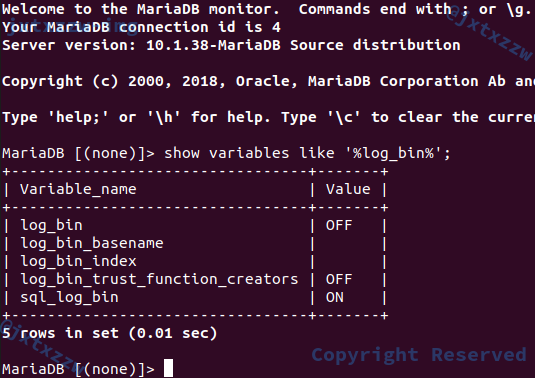Click the 'Copyright (c) 2000, 2018' line

pyautogui.click(x=268, y=81)
